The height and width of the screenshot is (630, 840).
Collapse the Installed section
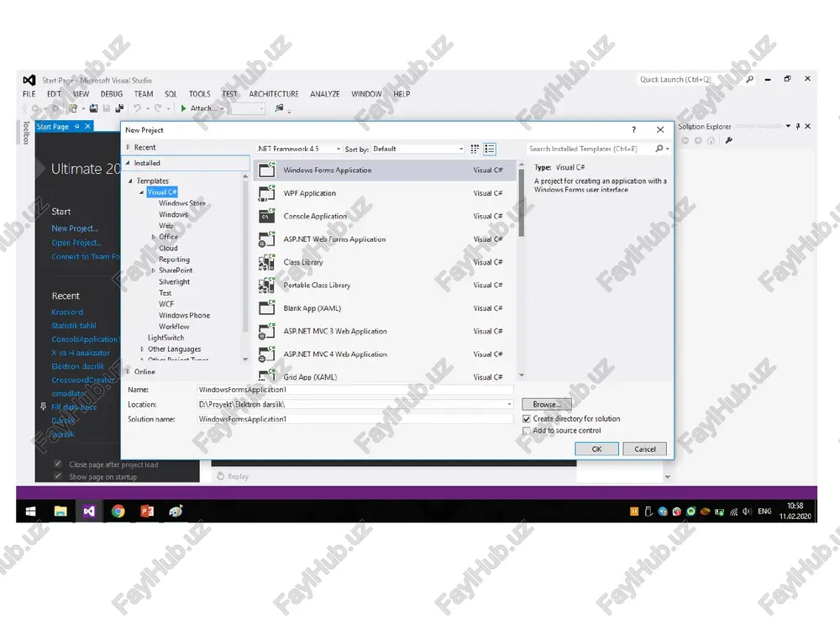tap(128, 163)
